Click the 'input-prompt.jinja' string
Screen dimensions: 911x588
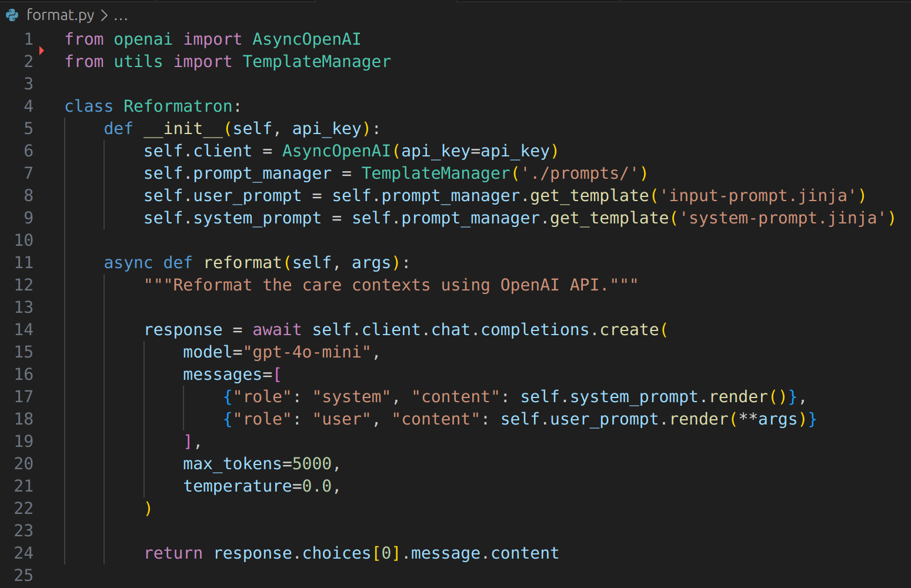(758, 196)
